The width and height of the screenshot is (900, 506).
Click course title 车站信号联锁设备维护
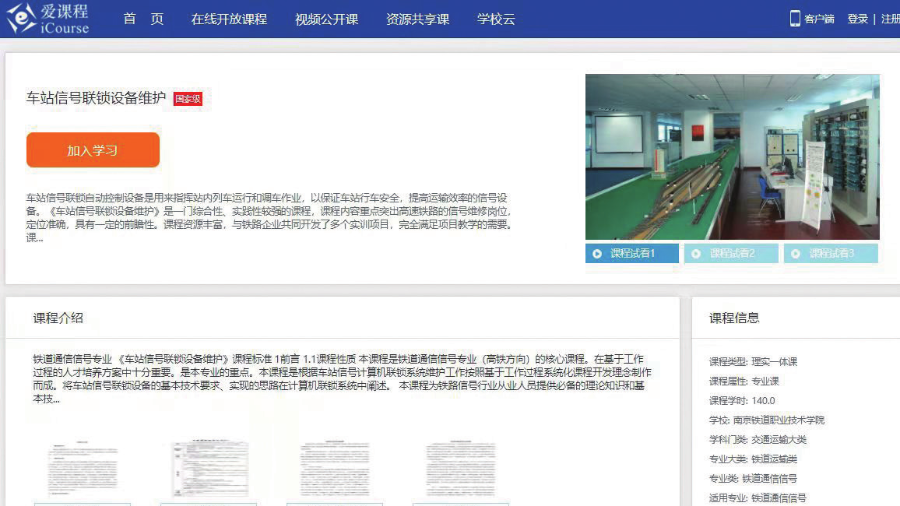click(96, 98)
